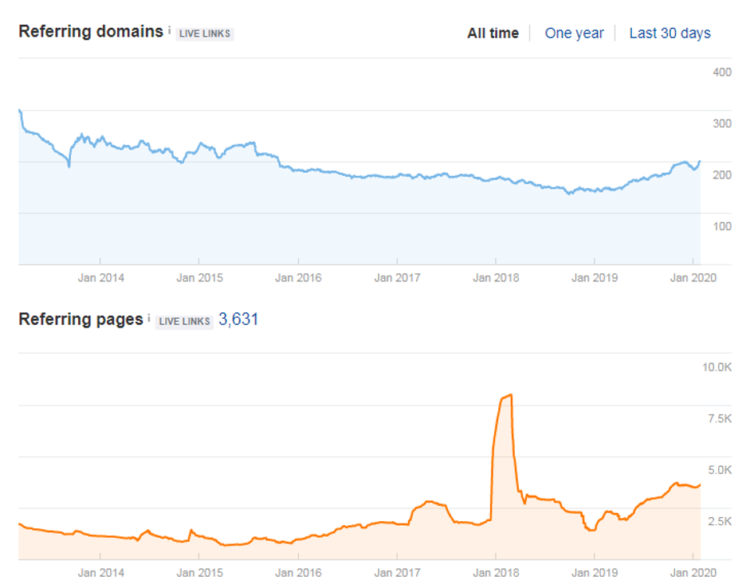Click the orange spike peak near Jan 2018
The height and width of the screenshot is (588, 750).
(x=511, y=395)
